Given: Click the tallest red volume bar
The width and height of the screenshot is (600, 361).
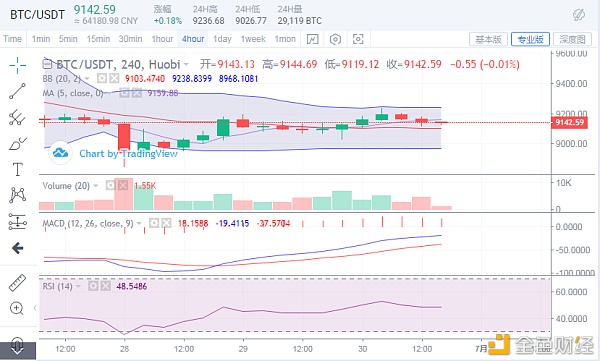Looking at the screenshot, I should coord(124,194).
